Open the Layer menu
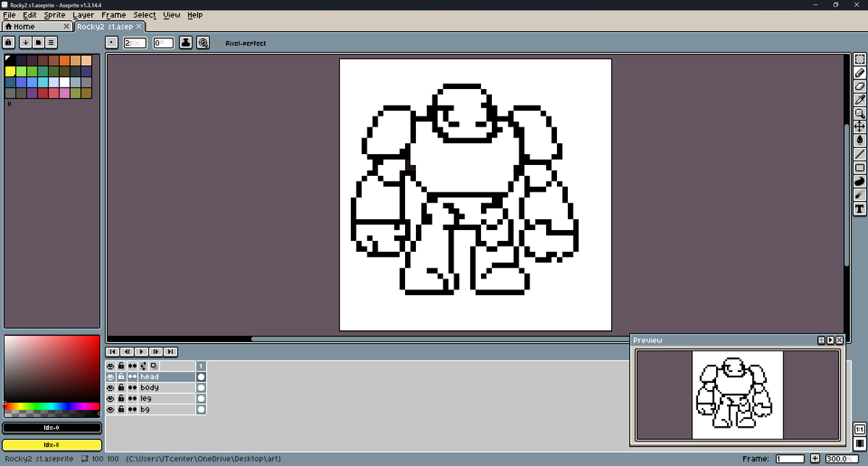The image size is (868, 466). point(84,14)
